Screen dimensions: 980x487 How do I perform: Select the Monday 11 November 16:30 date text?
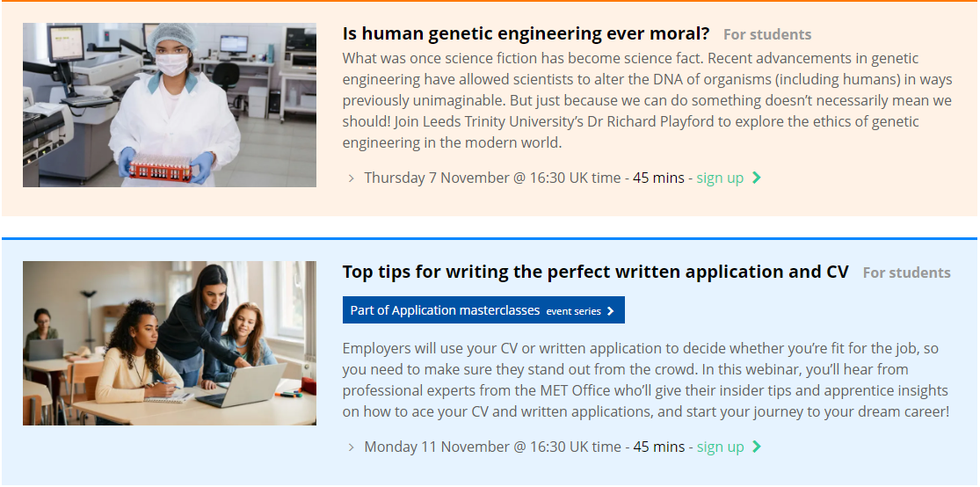492,447
